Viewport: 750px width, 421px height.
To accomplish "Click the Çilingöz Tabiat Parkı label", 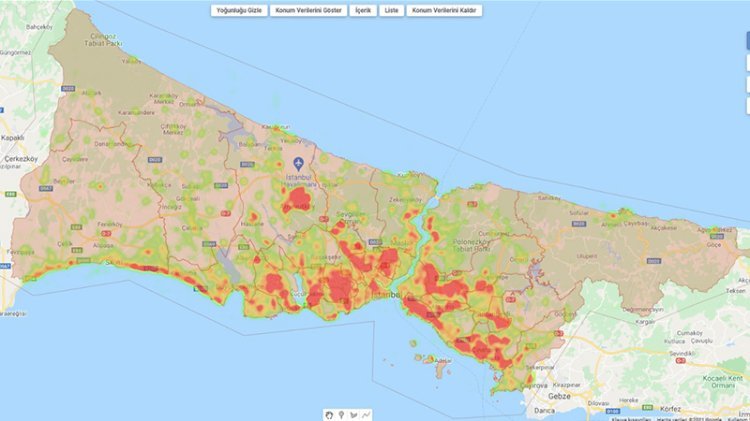I will click(x=103, y=40).
